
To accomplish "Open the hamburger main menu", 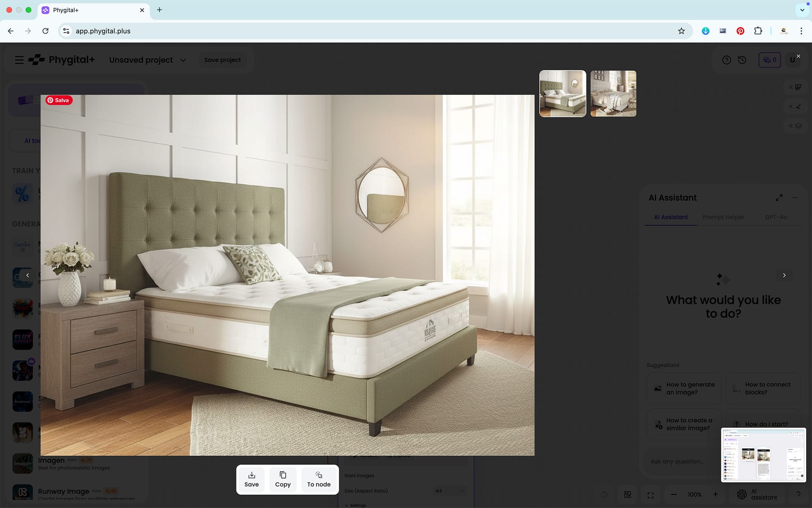I will 19,60.
